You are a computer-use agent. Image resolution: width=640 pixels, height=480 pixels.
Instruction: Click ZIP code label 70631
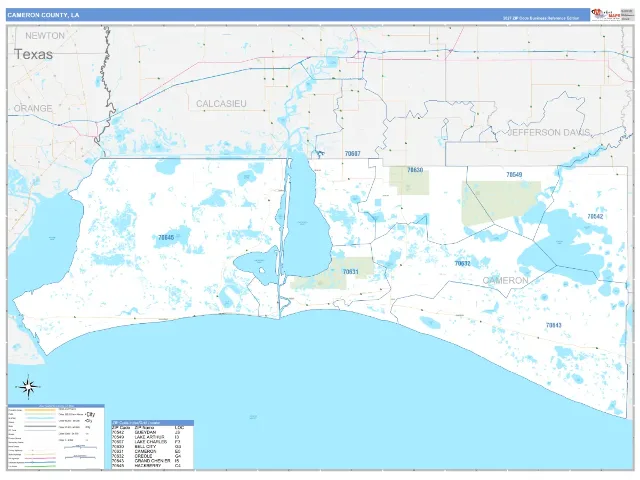pyautogui.click(x=351, y=272)
